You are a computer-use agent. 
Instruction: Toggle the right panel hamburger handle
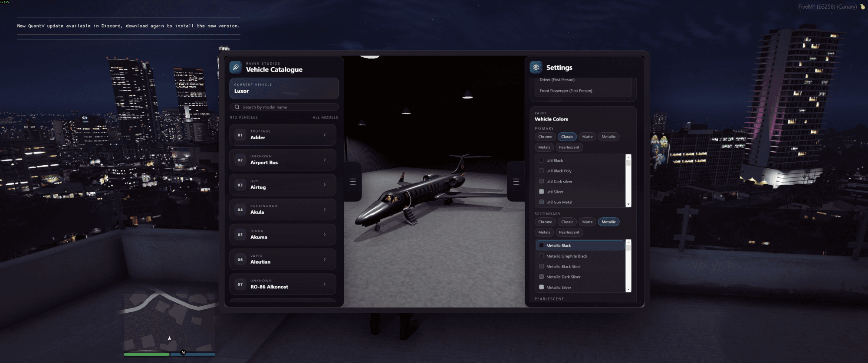[x=516, y=182]
